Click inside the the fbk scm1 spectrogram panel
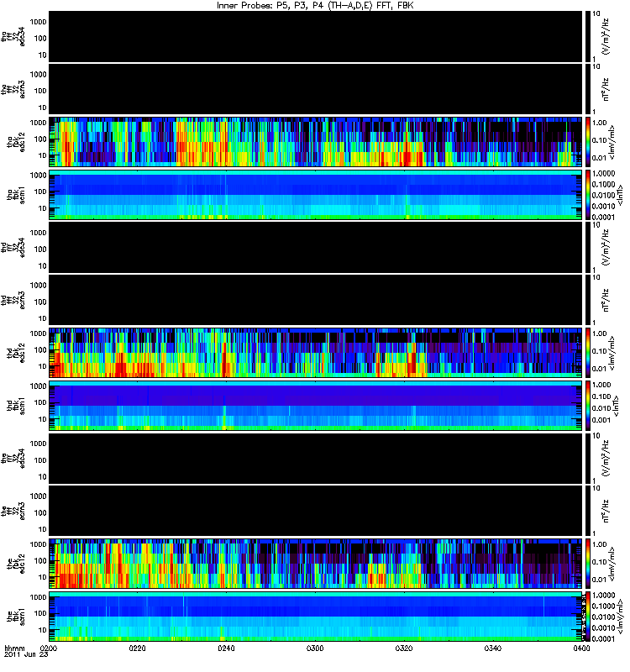 click(316, 617)
